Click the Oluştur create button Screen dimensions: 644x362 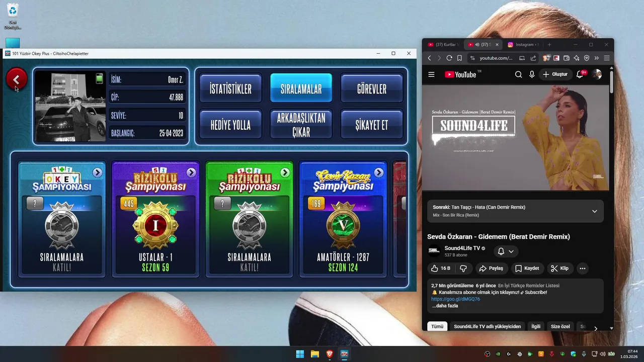tap(555, 74)
